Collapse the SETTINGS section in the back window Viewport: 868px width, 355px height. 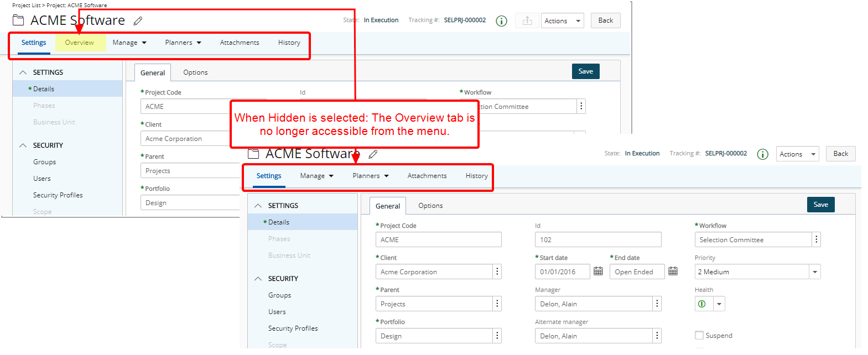(x=23, y=72)
